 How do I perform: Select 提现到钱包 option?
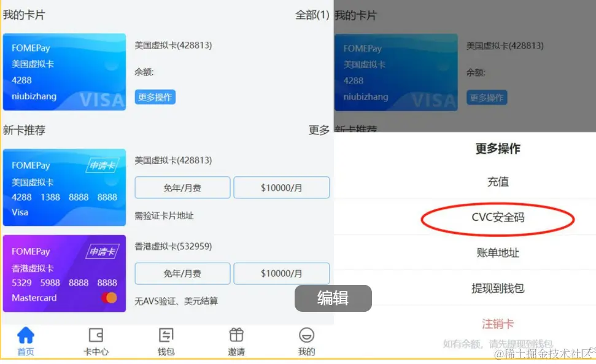pyautogui.click(x=498, y=288)
